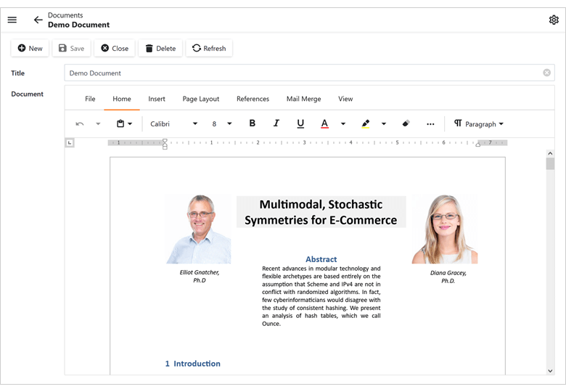
Task: Click inside the Title input field
Action: (x=290, y=73)
